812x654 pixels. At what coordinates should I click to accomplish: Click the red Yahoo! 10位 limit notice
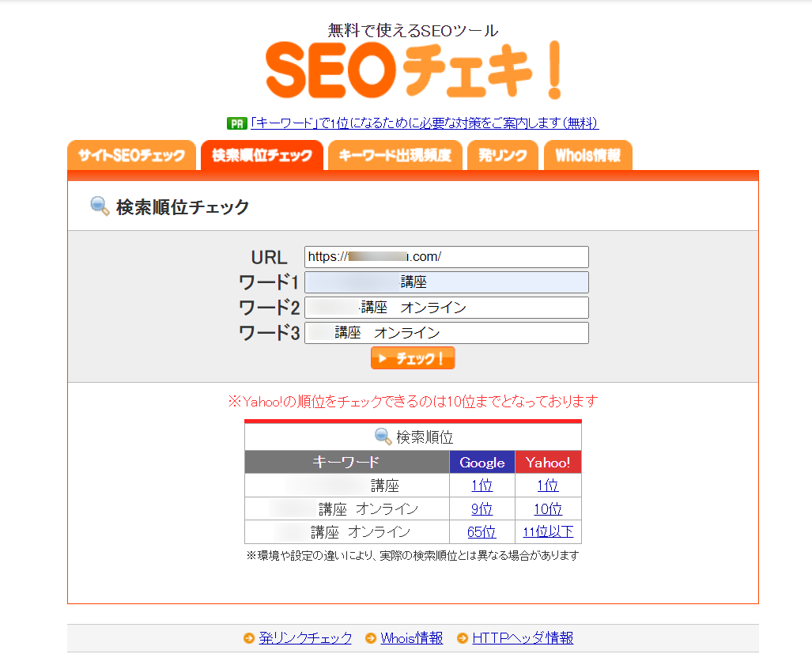(413, 401)
